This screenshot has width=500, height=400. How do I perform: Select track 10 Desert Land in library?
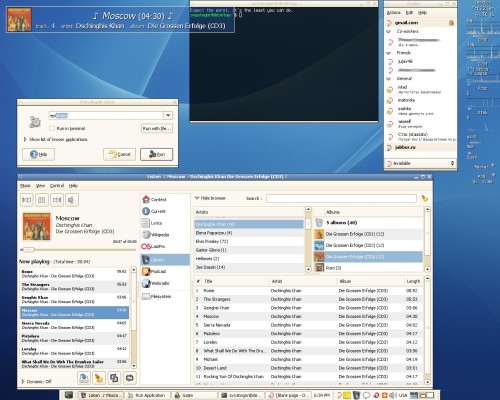pos(308,368)
